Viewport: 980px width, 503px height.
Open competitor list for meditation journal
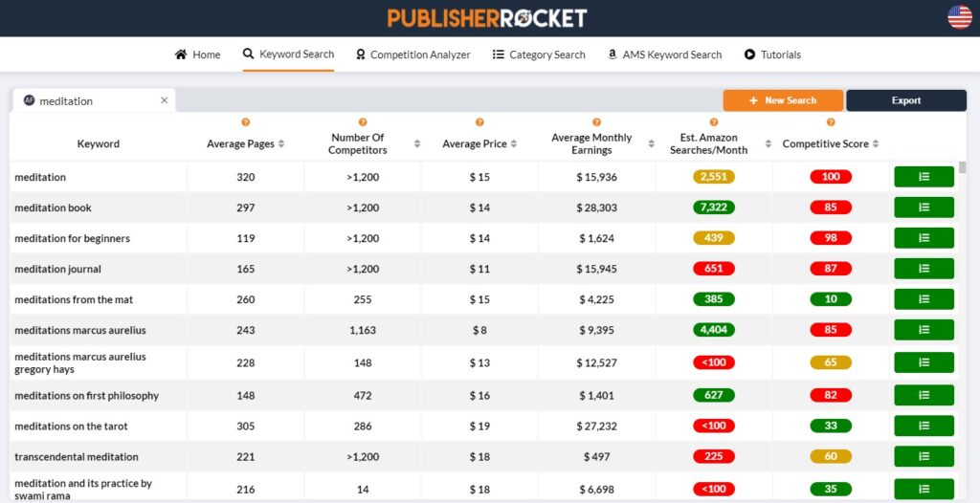[x=924, y=269]
